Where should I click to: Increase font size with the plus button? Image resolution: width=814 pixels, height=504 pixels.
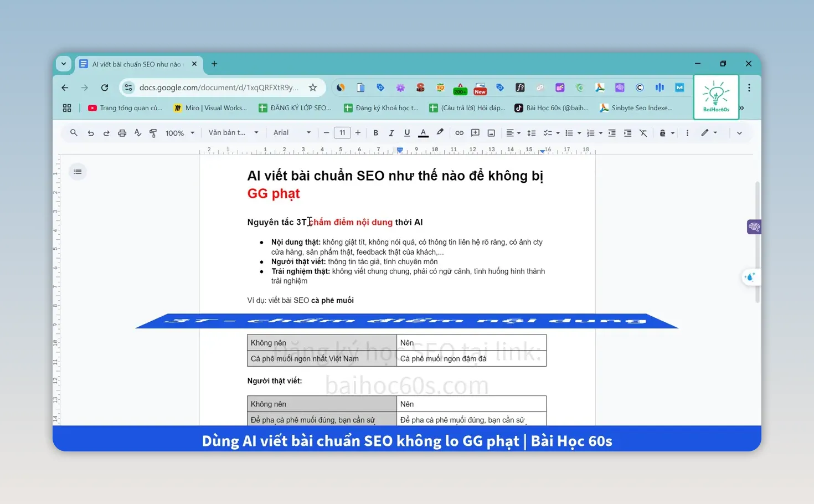point(358,133)
